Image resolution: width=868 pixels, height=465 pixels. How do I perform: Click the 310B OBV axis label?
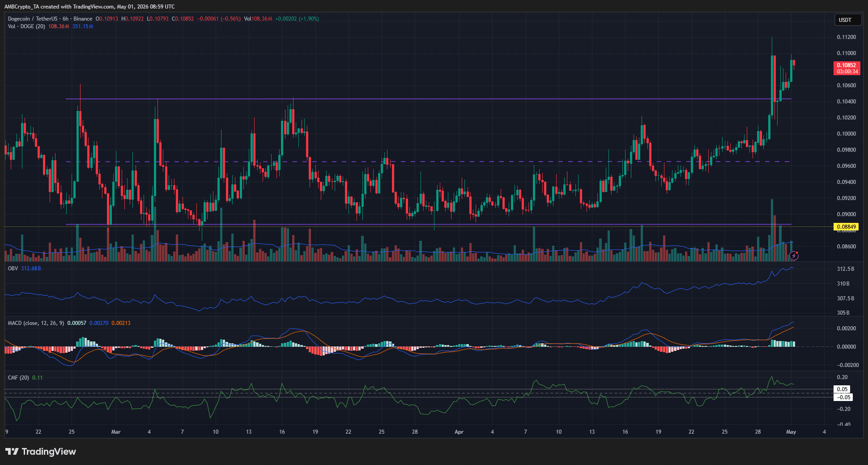coord(843,284)
